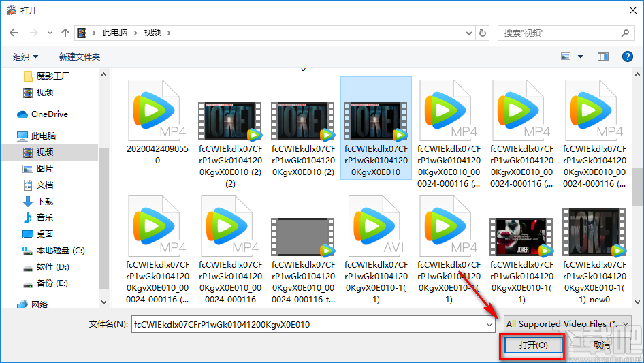The height and width of the screenshot is (363, 644).
Task: Click the Forward navigation arrow
Action: coord(34,33)
